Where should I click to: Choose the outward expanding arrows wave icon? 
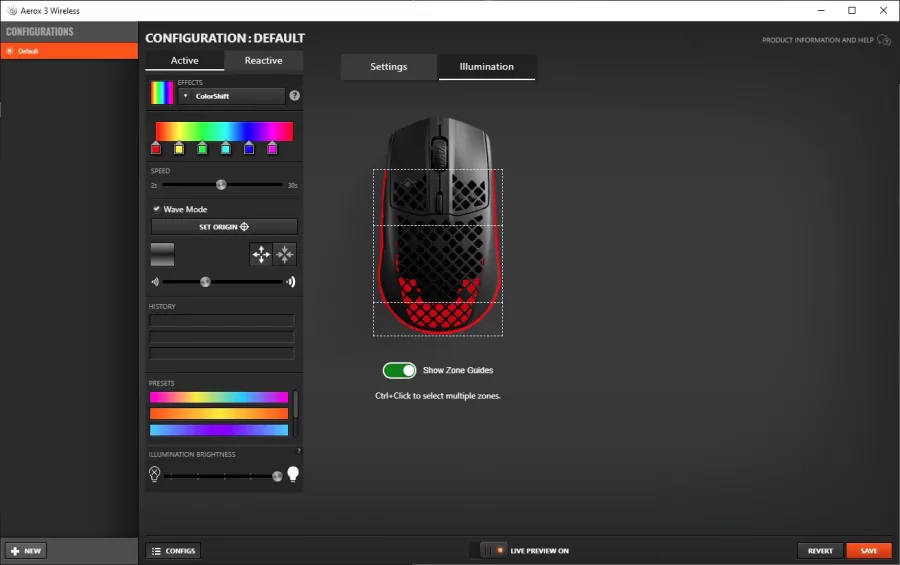(261, 254)
